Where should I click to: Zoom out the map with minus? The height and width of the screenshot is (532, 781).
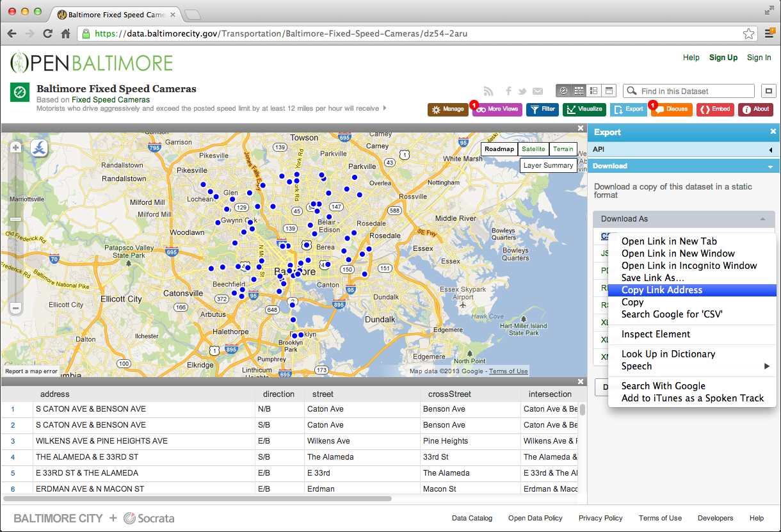(16, 308)
